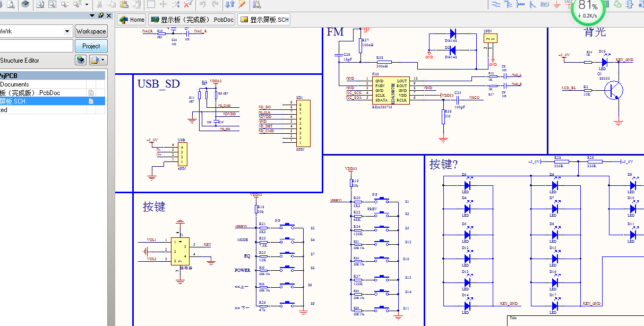This screenshot has height=326, width=644.
Task: Select the USB 4PIN connector symbol
Action: (x=182, y=155)
